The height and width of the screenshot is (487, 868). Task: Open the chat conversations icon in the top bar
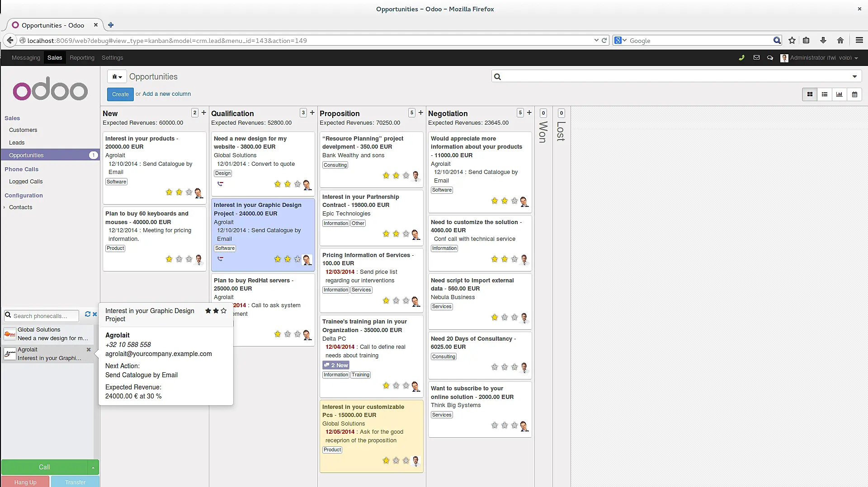pyautogui.click(x=770, y=57)
